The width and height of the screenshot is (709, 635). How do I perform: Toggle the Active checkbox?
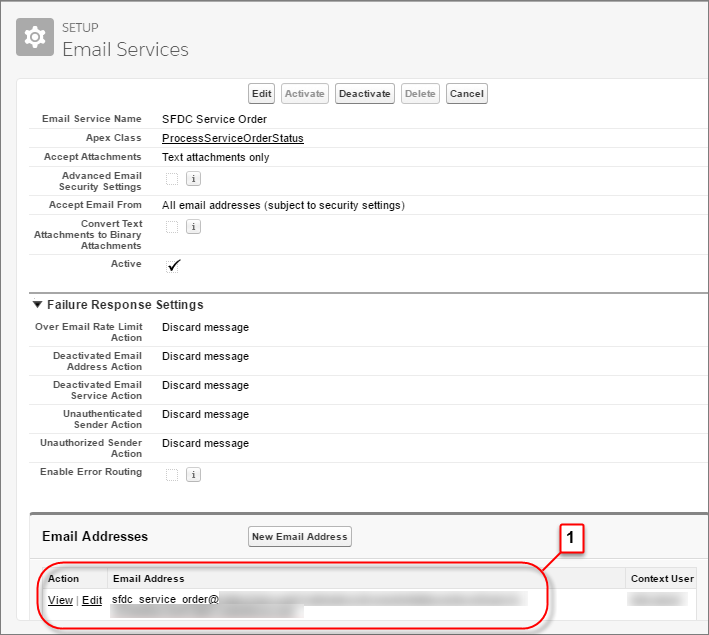[x=173, y=266]
